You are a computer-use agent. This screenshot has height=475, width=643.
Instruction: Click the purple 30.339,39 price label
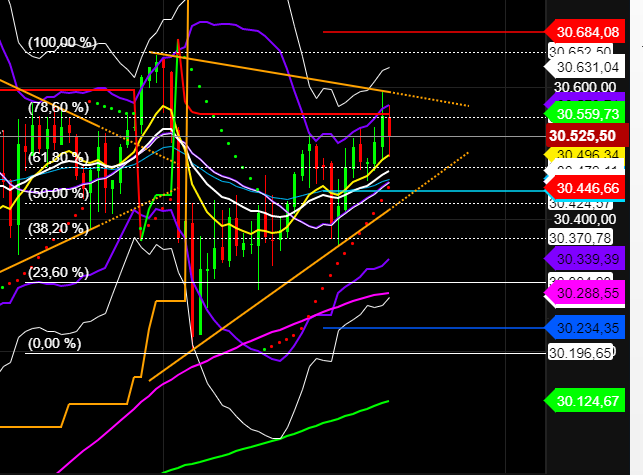tap(585, 259)
